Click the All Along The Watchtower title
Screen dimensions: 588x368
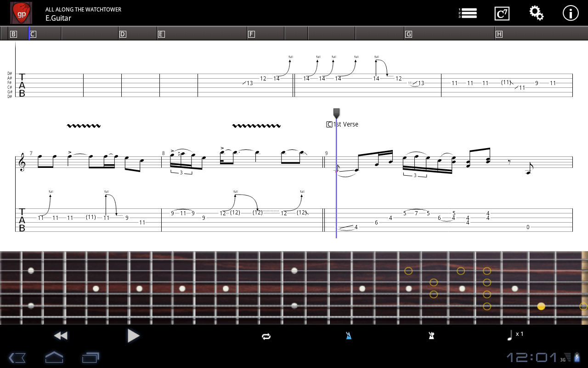(83, 9)
